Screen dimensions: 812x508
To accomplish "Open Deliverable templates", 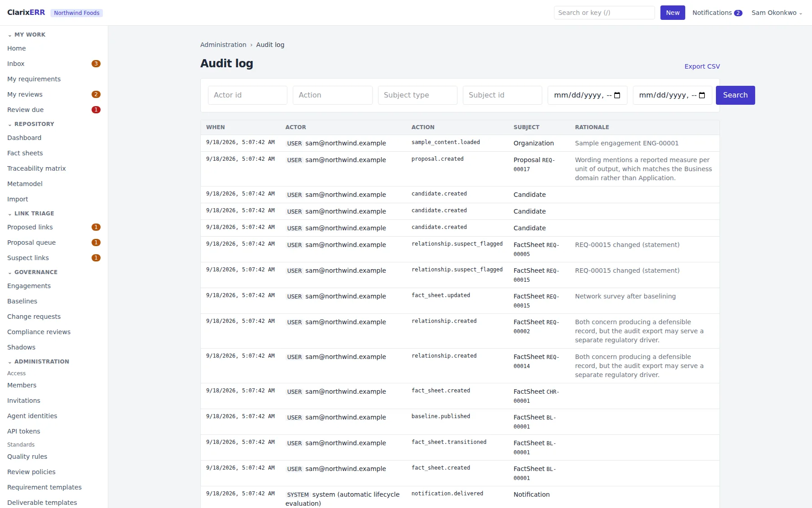I will pos(54,503).
